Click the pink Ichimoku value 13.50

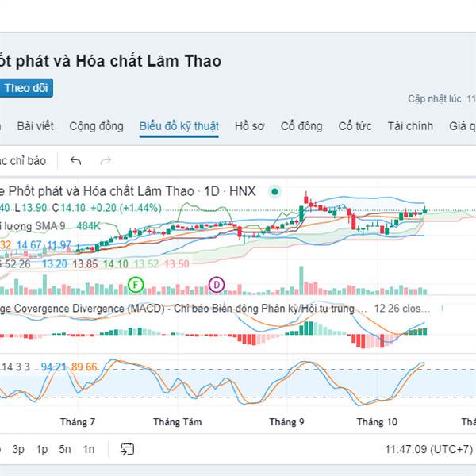(177, 264)
